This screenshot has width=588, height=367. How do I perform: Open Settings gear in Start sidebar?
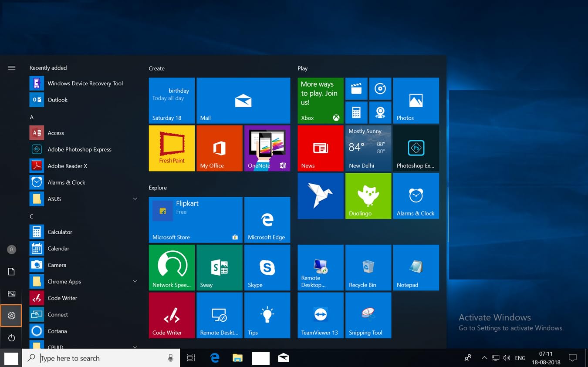(11, 316)
